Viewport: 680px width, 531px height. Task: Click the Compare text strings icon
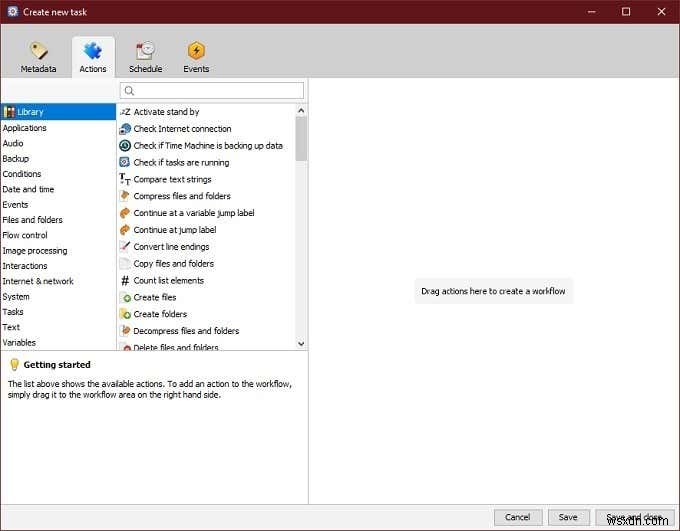click(125, 179)
